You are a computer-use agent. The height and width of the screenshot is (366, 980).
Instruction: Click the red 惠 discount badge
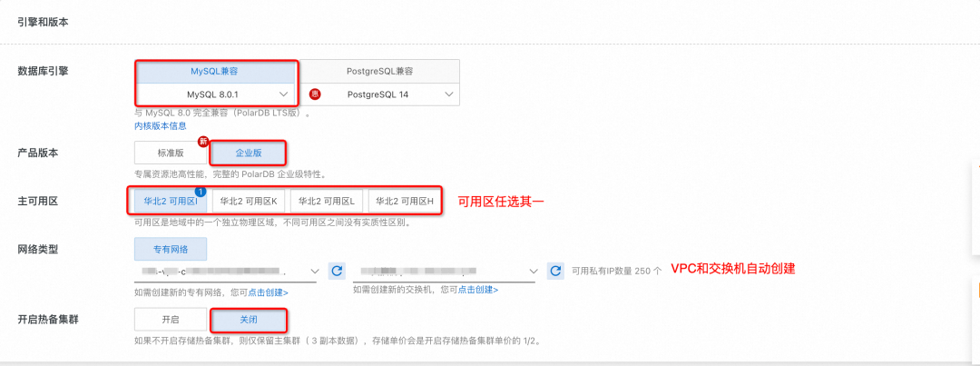coord(314,94)
